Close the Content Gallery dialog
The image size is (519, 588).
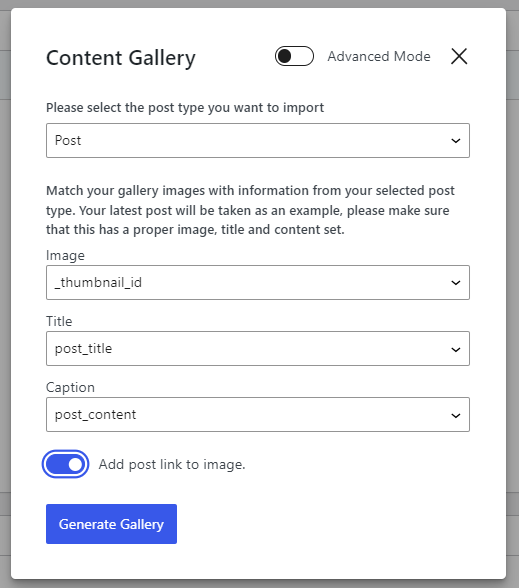pyautogui.click(x=459, y=56)
